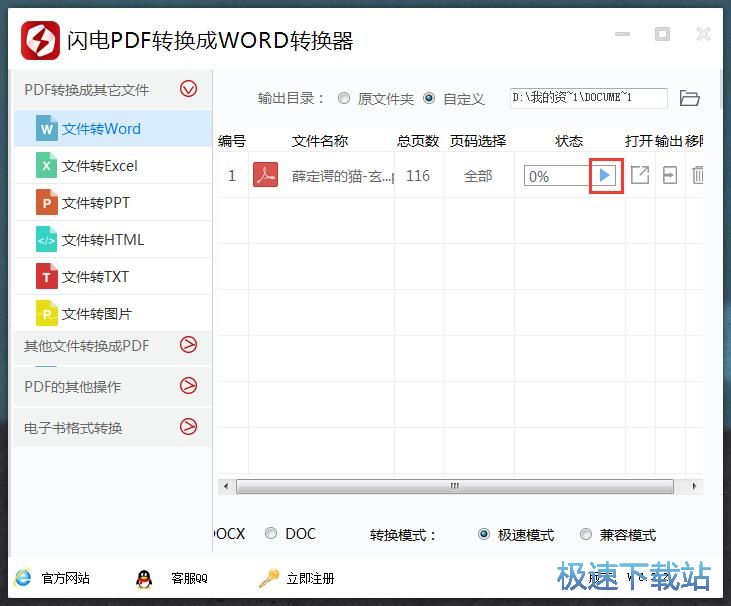This screenshot has height=606, width=731.
Task: Click the Excel file type icon in sidebar
Action: coord(47,165)
